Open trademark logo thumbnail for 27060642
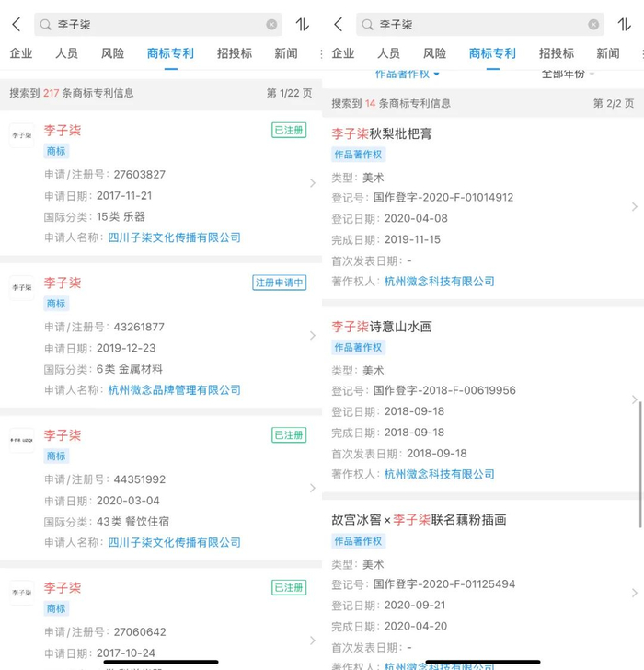The width and height of the screenshot is (644, 670). pyautogui.click(x=22, y=593)
